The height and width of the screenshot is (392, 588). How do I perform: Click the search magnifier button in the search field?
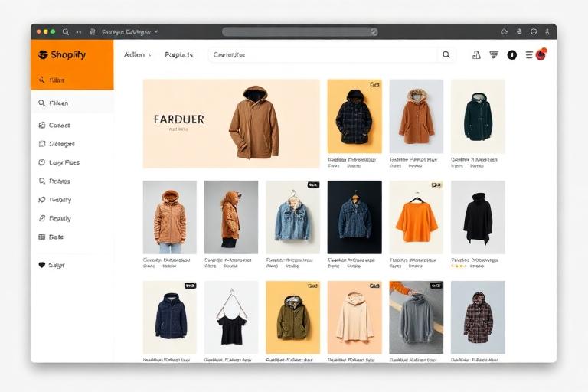click(446, 55)
